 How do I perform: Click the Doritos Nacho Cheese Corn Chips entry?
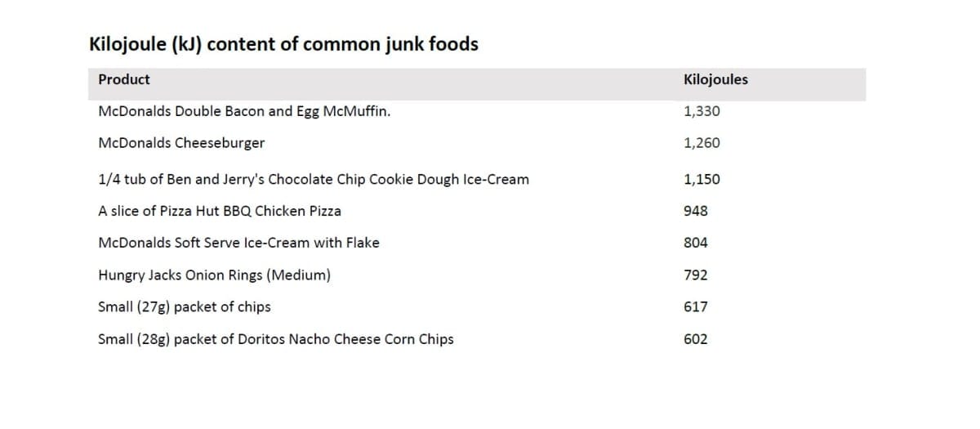coord(275,339)
